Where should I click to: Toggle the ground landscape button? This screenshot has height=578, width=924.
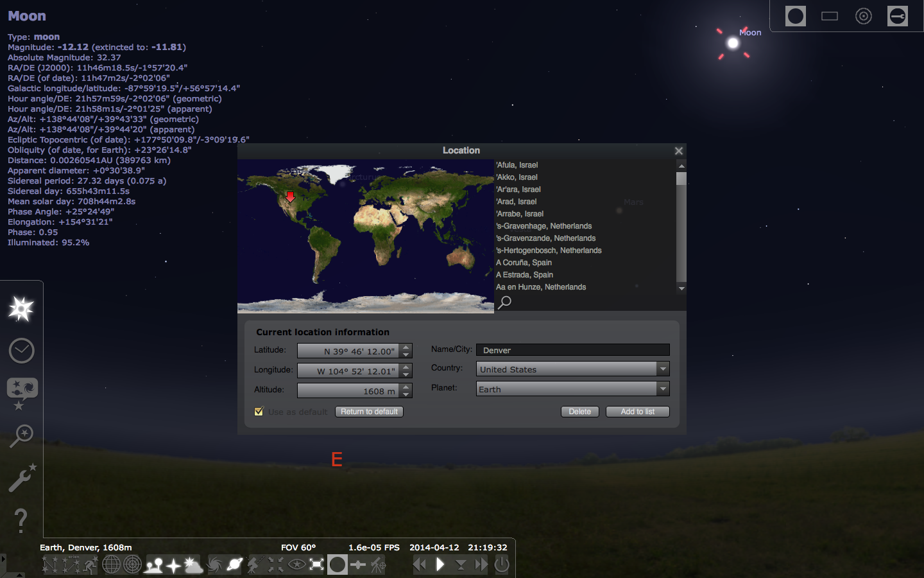154,565
